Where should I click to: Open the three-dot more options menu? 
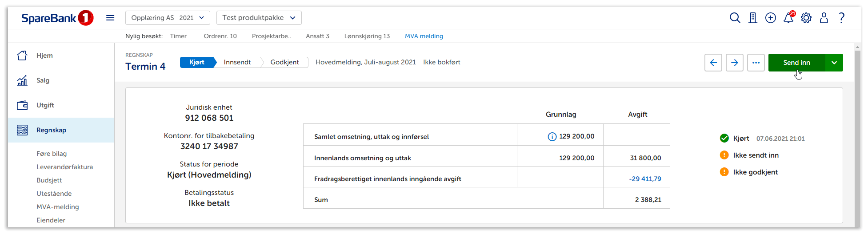(756, 63)
